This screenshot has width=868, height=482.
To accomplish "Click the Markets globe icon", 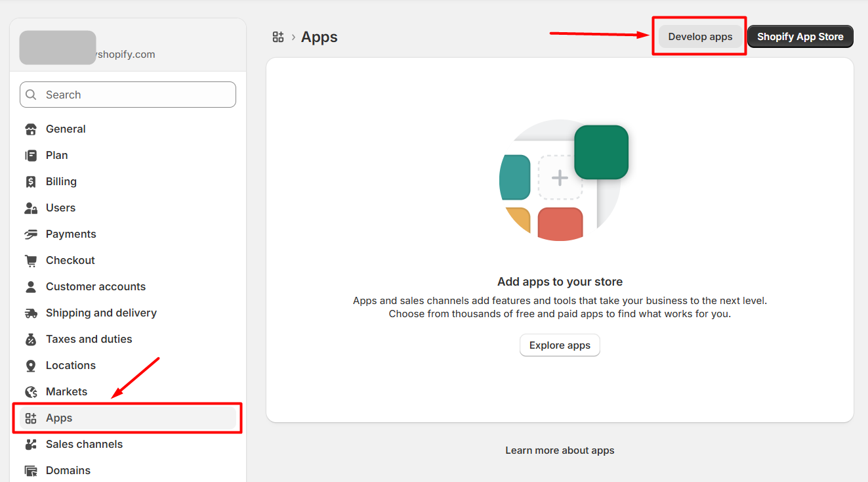I will click(x=31, y=392).
